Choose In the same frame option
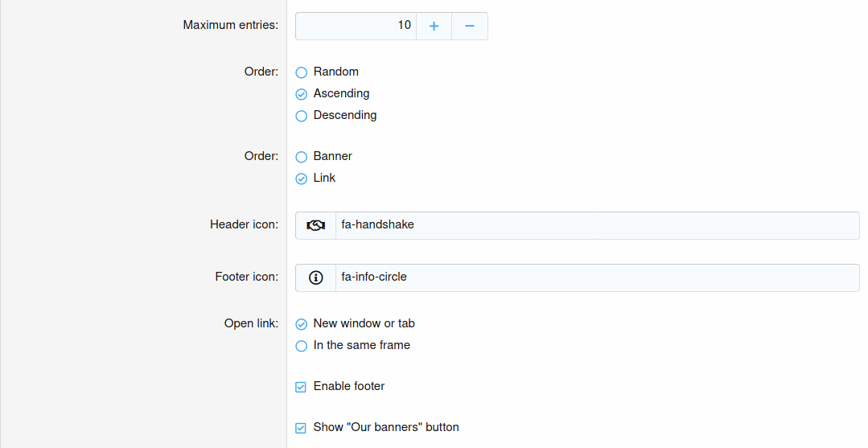The height and width of the screenshot is (448, 868). point(302,346)
